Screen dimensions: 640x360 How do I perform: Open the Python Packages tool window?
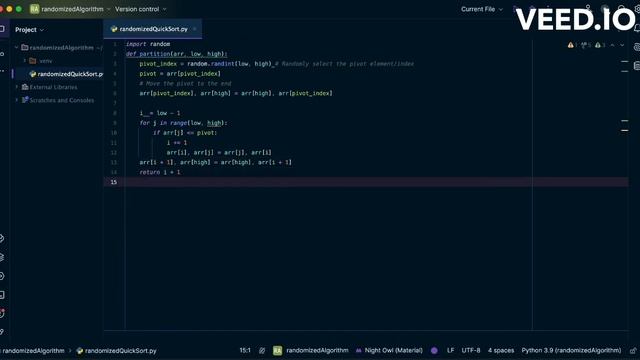pos(2,238)
